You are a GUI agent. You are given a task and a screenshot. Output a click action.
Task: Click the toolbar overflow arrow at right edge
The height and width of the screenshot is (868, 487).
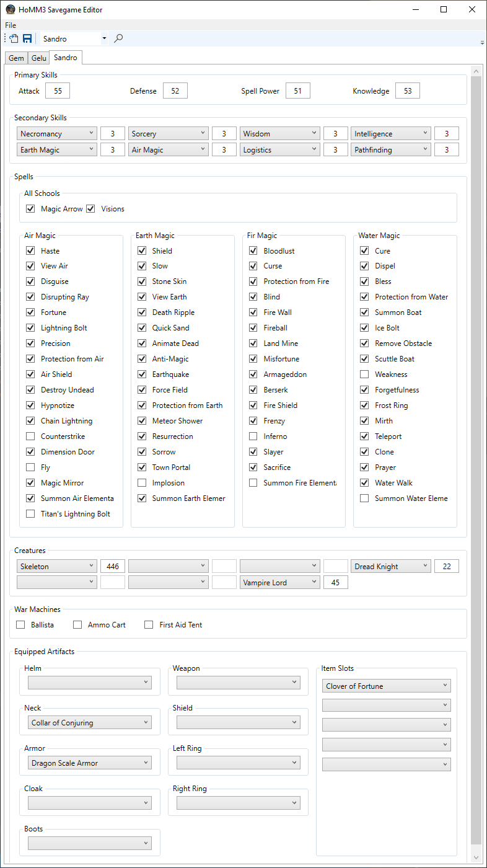pyautogui.click(x=482, y=43)
